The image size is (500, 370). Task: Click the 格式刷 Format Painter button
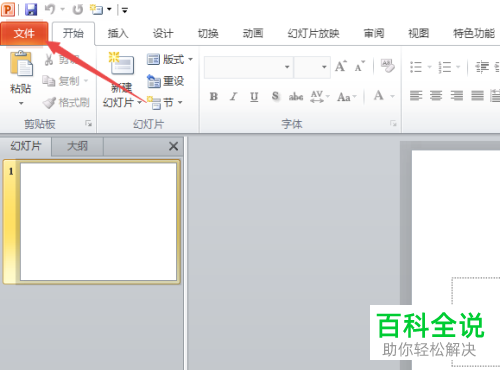pyautogui.click(x=66, y=103)
